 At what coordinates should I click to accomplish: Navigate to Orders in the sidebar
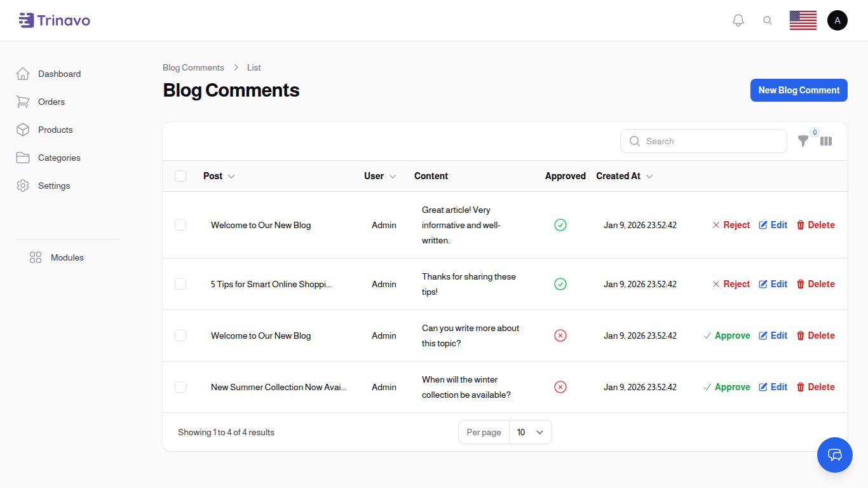point(50,102)
